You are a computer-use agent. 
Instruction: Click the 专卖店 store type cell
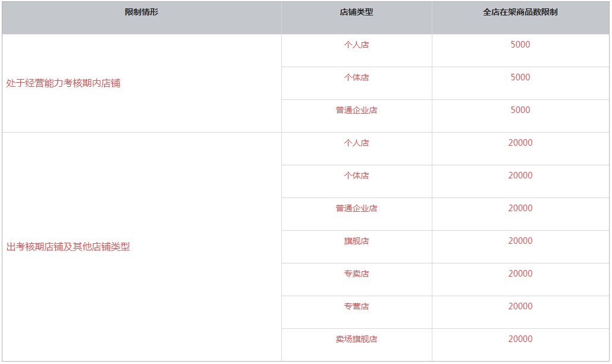(356, 274)
